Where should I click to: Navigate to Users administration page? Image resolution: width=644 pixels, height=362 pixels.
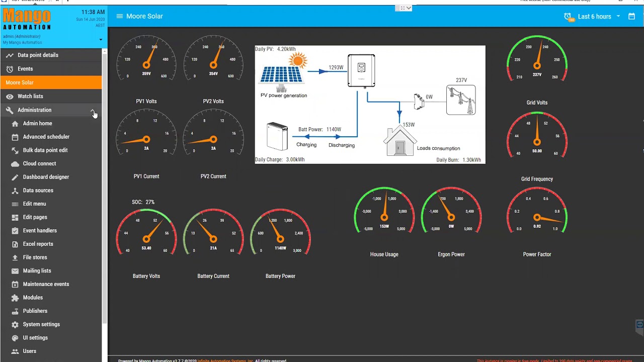coord(51,351)
